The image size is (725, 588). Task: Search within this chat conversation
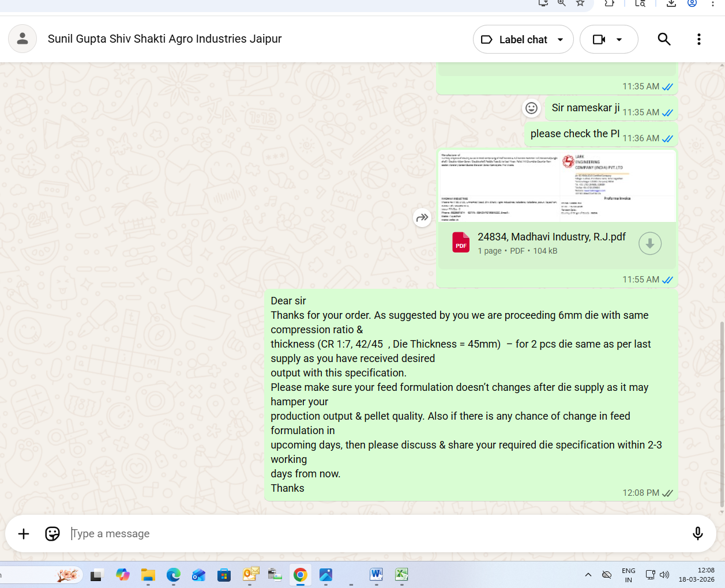tap(664, 39)
